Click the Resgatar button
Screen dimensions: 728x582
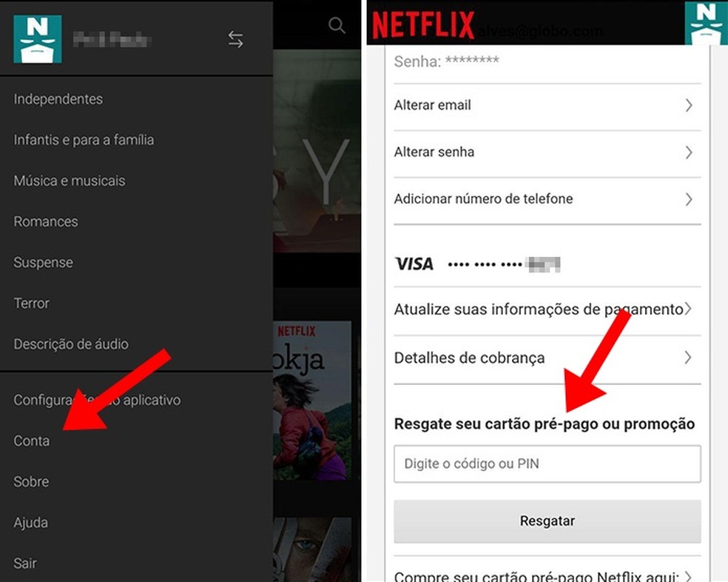(547, 521)
